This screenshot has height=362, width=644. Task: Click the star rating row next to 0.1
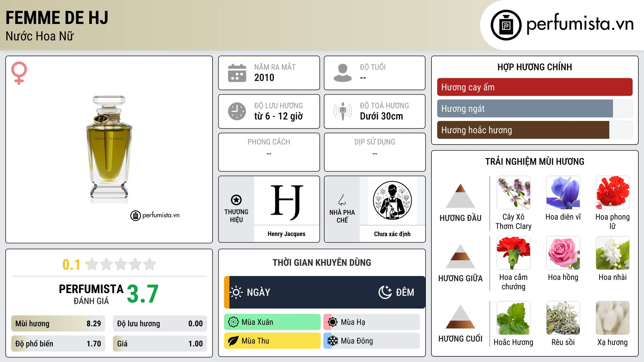121,264
